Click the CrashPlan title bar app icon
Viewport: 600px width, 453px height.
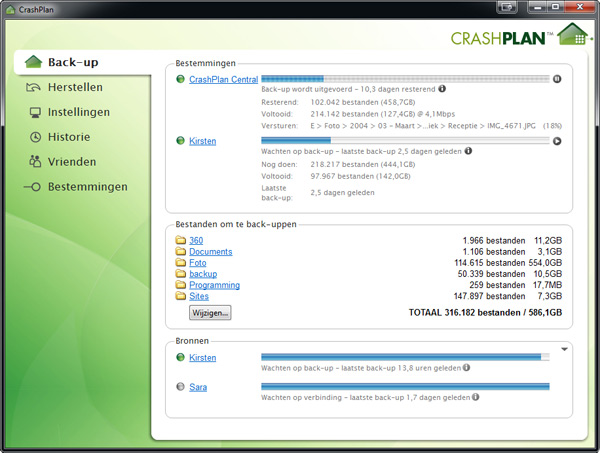11,9
